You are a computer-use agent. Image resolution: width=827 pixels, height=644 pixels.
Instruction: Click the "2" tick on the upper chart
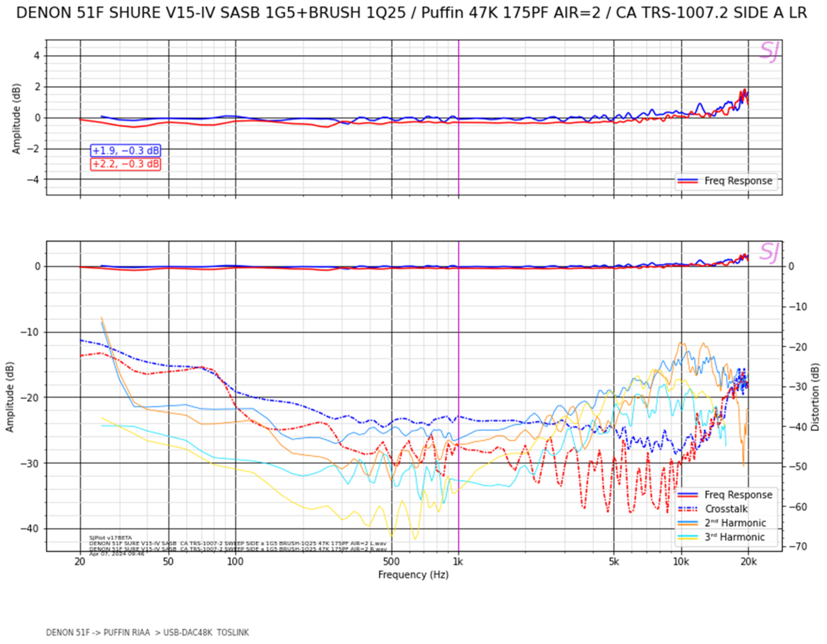click(x=37, y=87)
